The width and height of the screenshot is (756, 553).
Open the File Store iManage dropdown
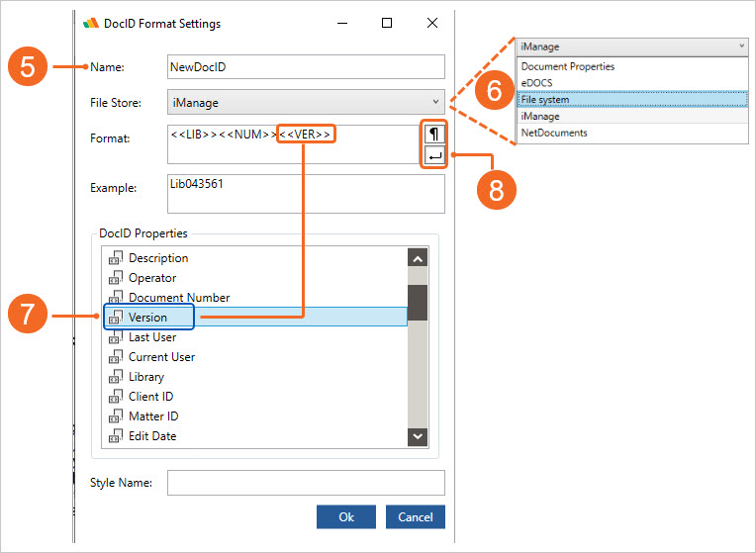tap(306, 102)
